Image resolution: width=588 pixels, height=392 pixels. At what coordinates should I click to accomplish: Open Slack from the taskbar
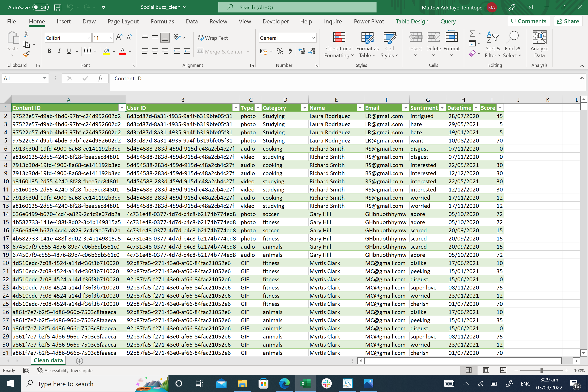326,383
